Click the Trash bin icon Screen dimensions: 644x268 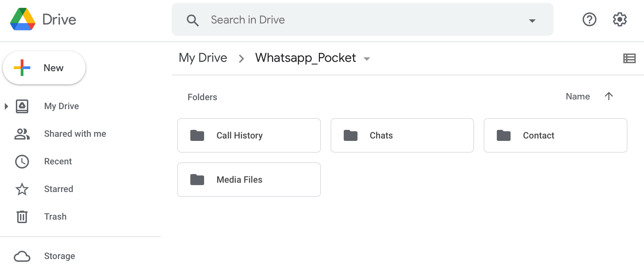click(22, 217)
